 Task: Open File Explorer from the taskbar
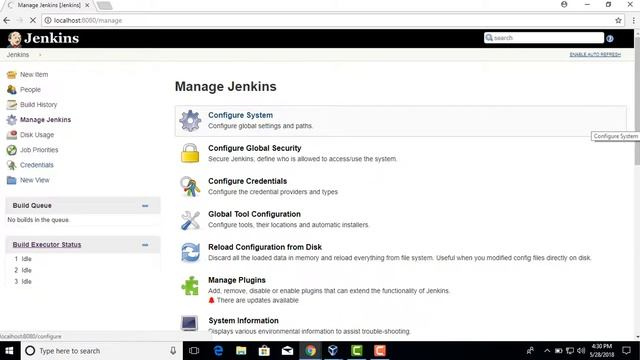pyautogui.click(x=241, y=351)
